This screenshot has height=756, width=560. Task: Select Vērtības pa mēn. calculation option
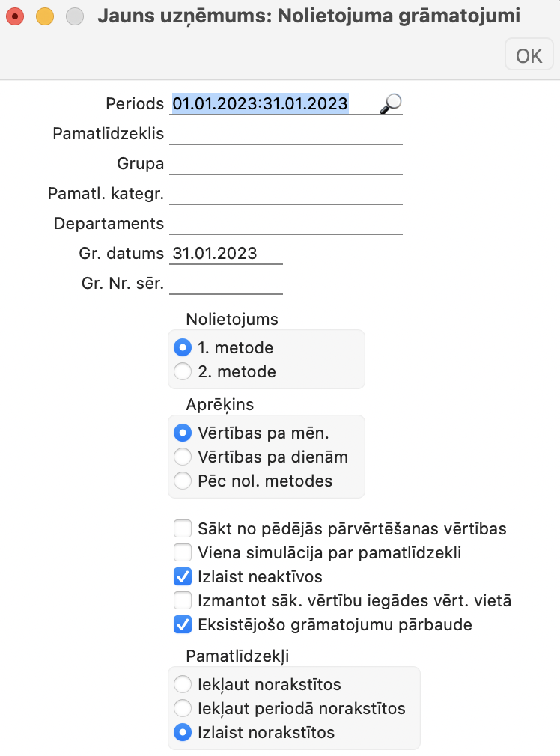182,433
